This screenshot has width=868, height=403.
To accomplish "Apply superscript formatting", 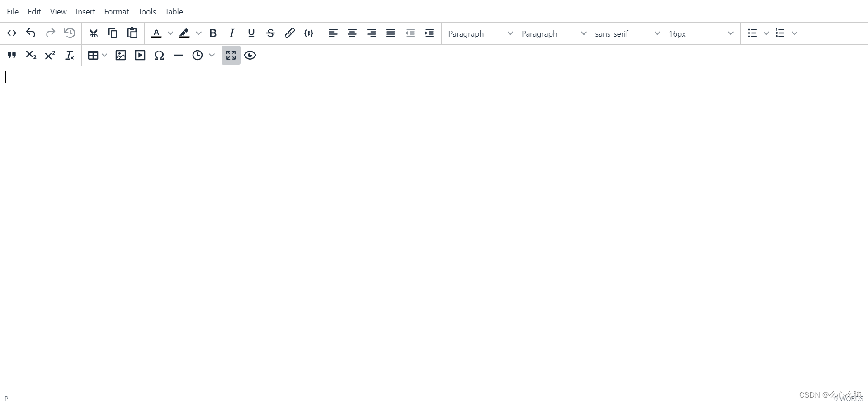I will coord(50,55).
